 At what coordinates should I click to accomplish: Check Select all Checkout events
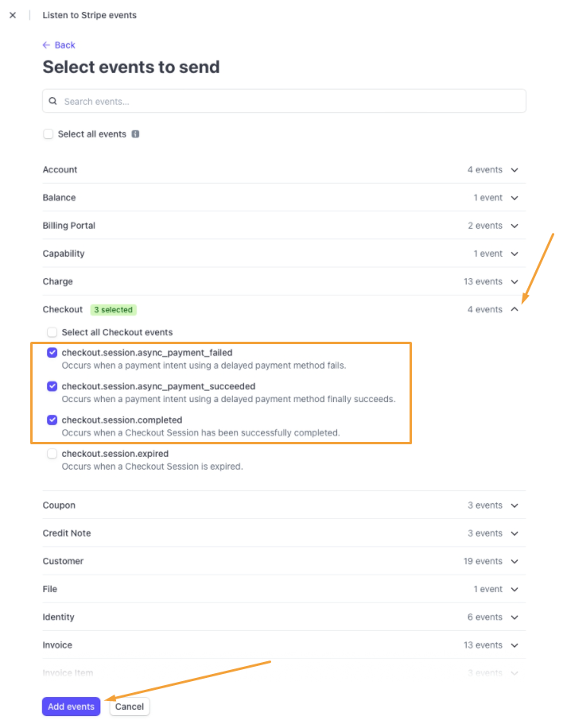(52, 332)
